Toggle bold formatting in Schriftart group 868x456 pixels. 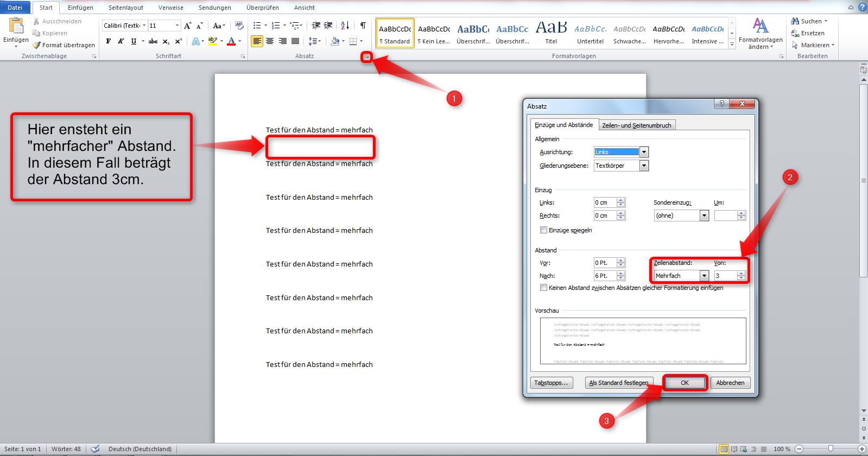109,41
